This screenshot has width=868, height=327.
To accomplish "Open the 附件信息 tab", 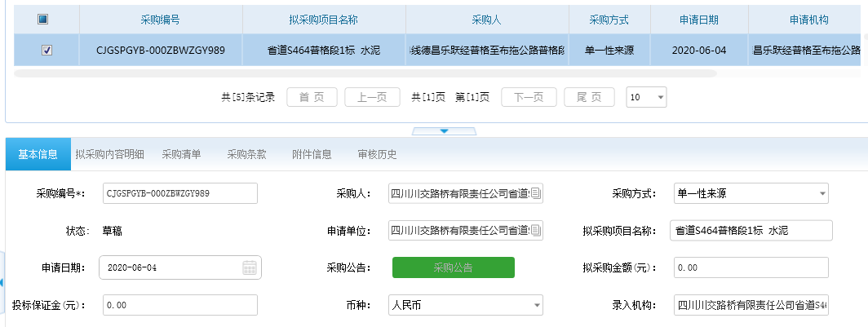I will click(312, 154).
